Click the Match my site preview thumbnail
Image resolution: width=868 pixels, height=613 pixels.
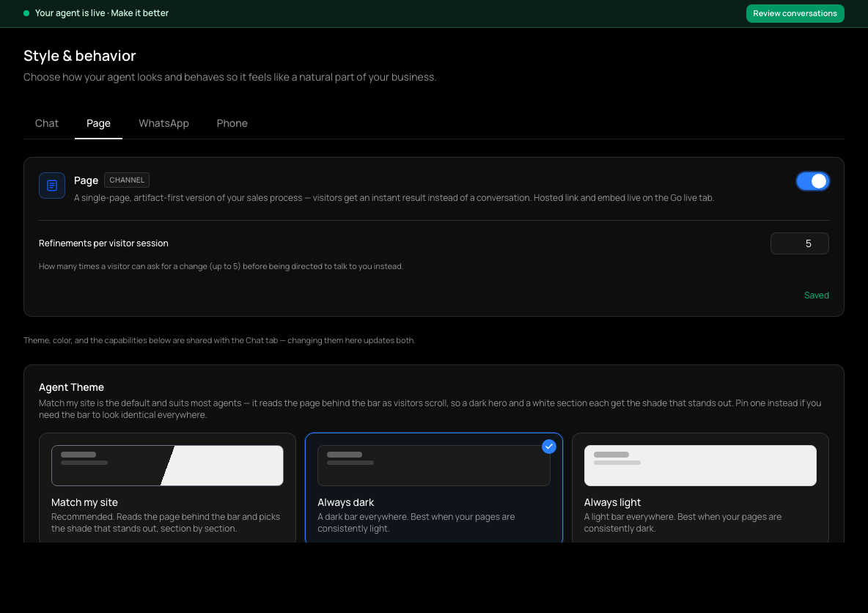[167, 466]
